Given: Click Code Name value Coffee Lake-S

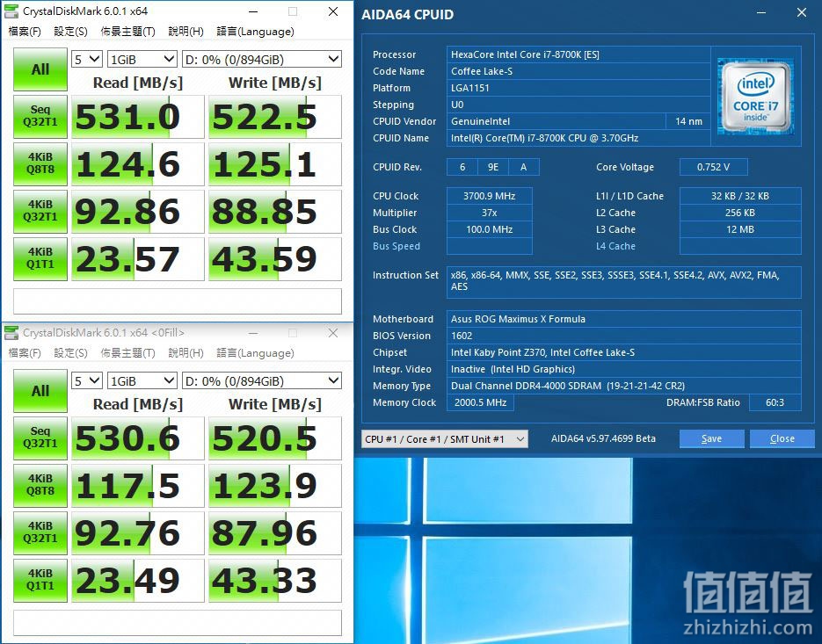Looking at the screenshot, I should pos(578,71).
